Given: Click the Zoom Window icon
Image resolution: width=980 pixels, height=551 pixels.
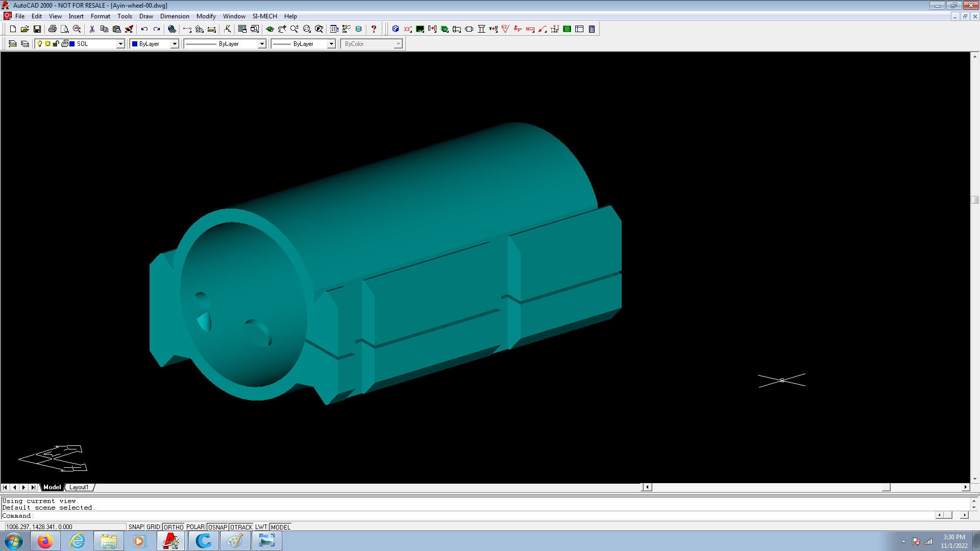Looking at the screenshot, I should coord(307,29).
